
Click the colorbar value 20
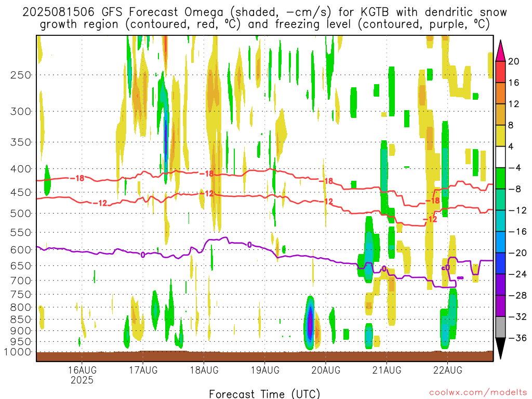pyautogui.click(x=514, y=61)
